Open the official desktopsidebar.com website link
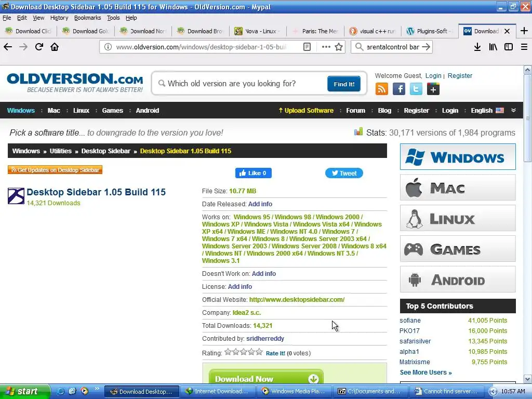This screenshot has height=399, width=532. click(297, 300)
